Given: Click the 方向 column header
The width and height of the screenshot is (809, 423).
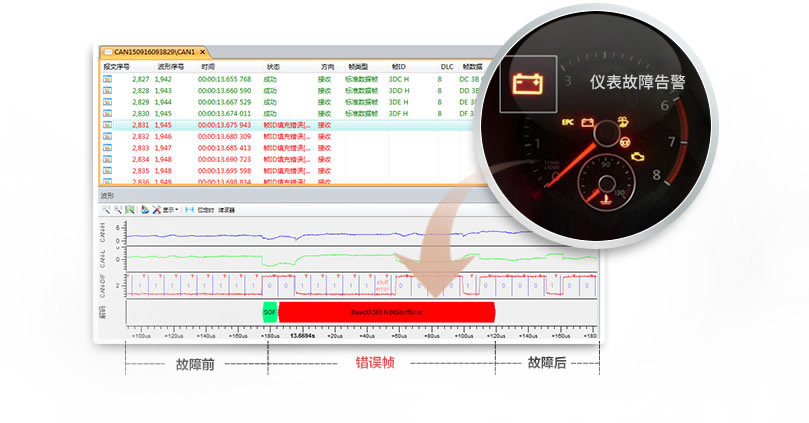Looking at the screenshot, I should [327, 67].
